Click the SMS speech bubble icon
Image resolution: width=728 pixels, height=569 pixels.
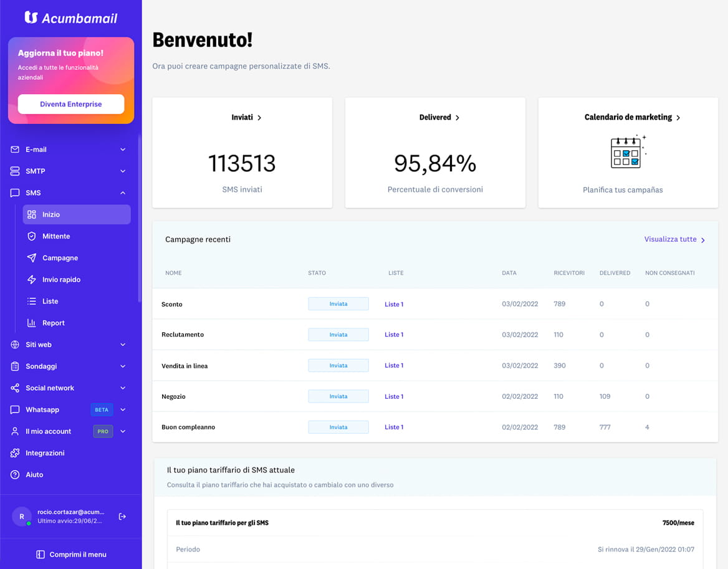(x=15, y=193)
